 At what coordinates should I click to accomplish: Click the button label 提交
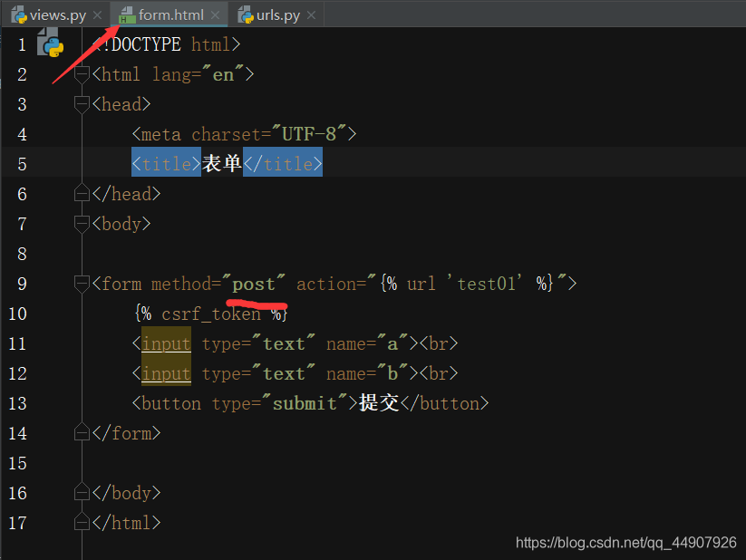(x=379, y=403)
